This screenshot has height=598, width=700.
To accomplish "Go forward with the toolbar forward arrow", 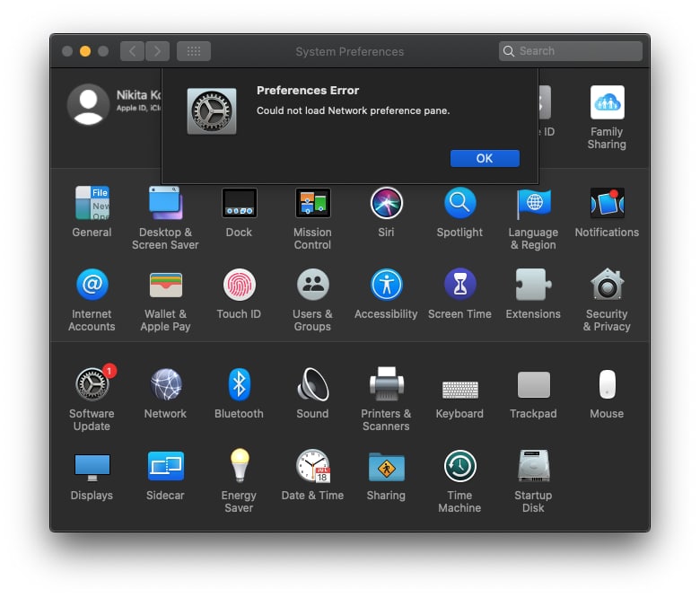I will [x=157, y=51].
